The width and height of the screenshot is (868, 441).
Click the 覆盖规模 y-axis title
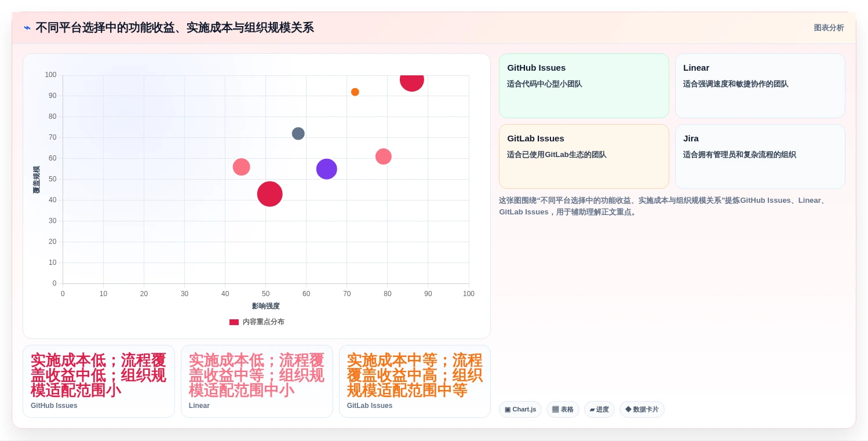click(x=37, y=180)
